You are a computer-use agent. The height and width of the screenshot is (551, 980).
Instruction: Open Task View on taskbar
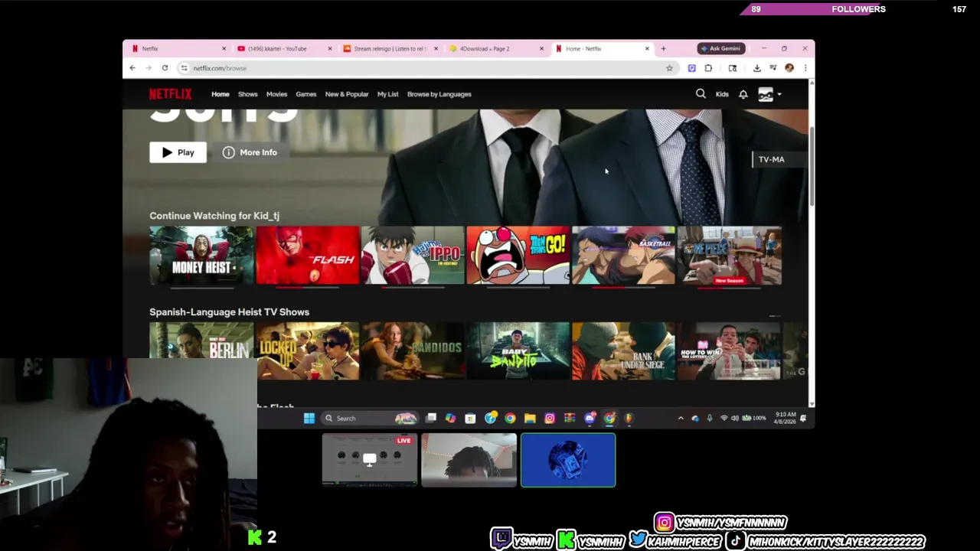point(430,418)
